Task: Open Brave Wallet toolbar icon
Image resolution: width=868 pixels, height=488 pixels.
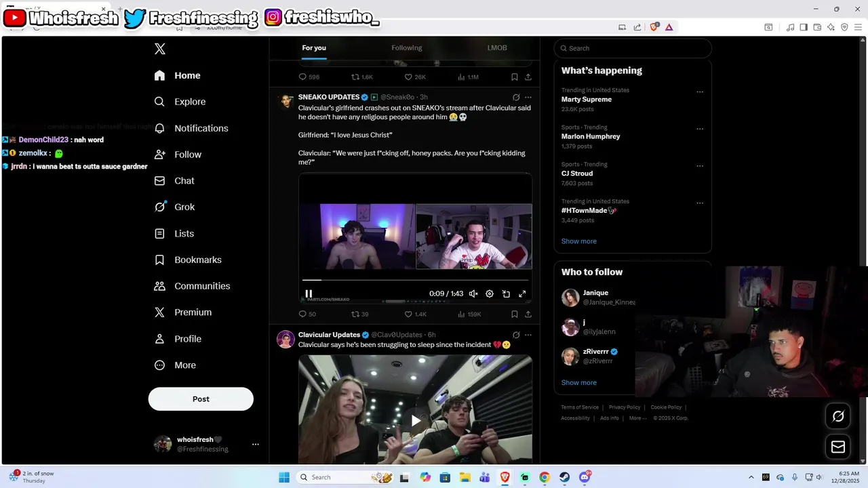Action: (817, 27)
